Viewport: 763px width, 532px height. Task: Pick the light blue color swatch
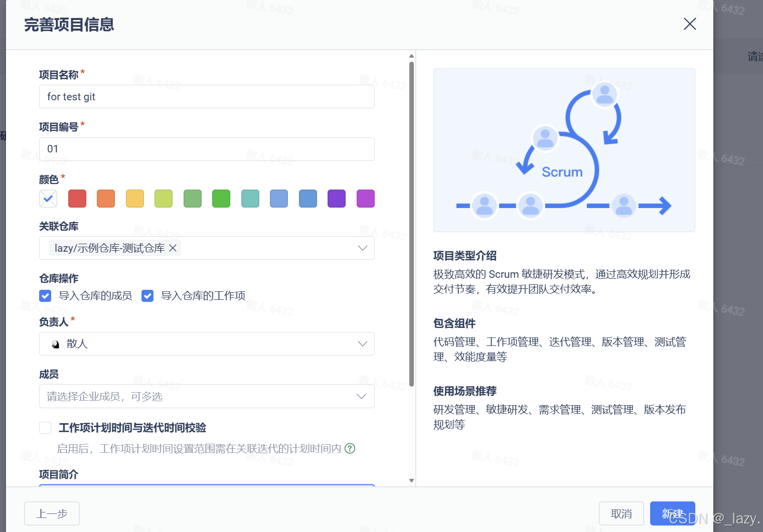pyautogui.click(x=279, y=199)
